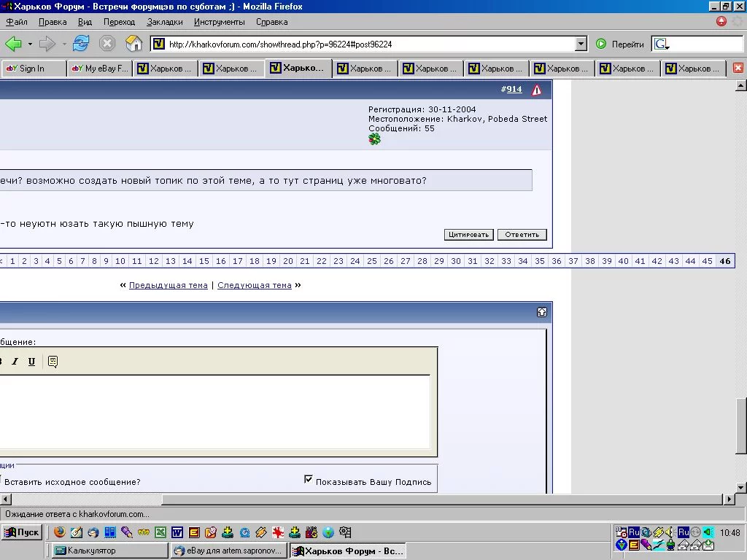The width and height of the screenshot is (747, 560).
Task: Click the Цитировать button
Action: pyautogui.click(x=468, y=235)
